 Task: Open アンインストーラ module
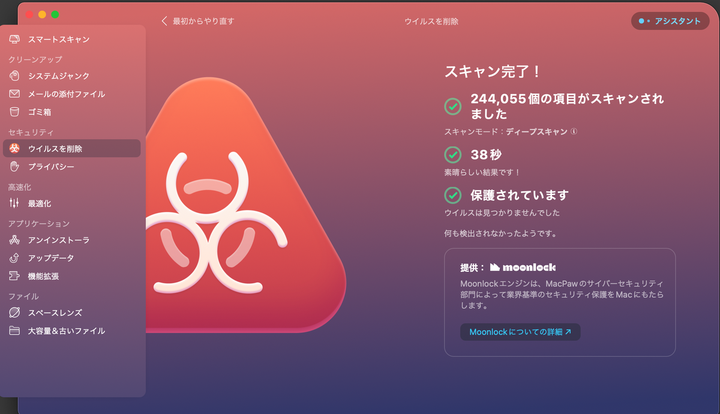[59, 240]
